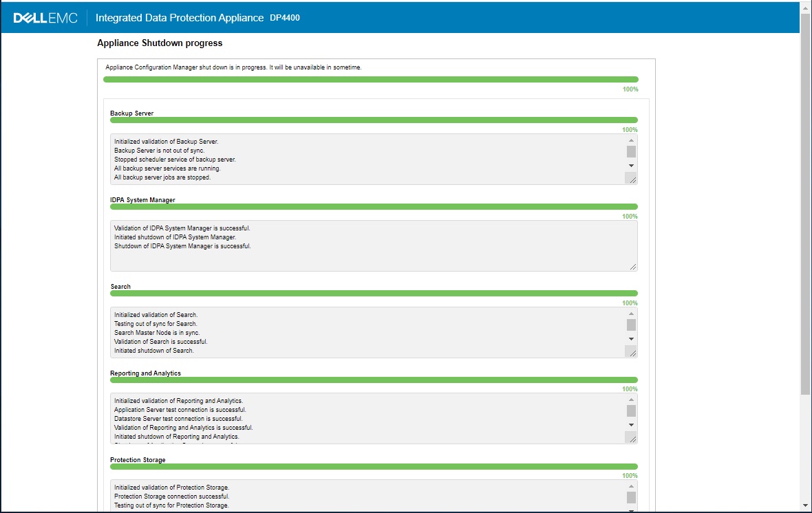
Task: Select the Appliance Shutdown progress heading
Action: [158, 43]
